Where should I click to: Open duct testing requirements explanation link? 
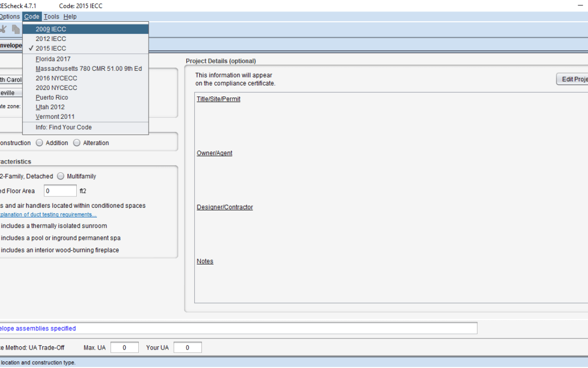tap(48, 214)
